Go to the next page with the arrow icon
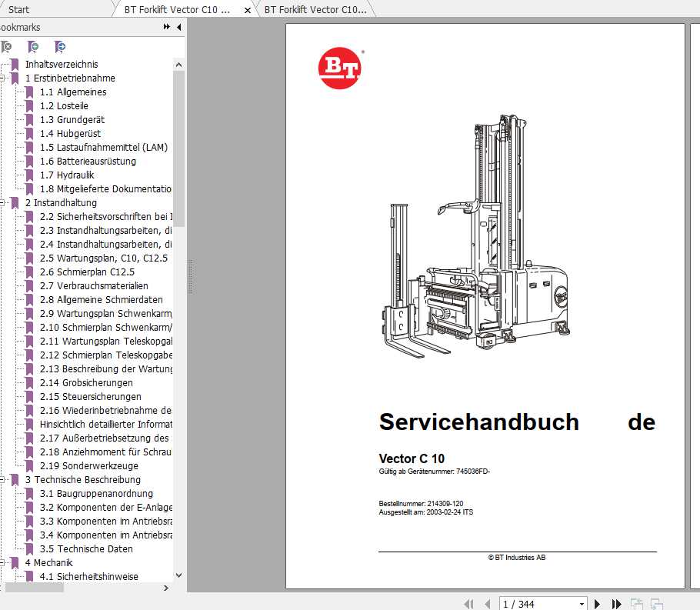 pos(598,603)
